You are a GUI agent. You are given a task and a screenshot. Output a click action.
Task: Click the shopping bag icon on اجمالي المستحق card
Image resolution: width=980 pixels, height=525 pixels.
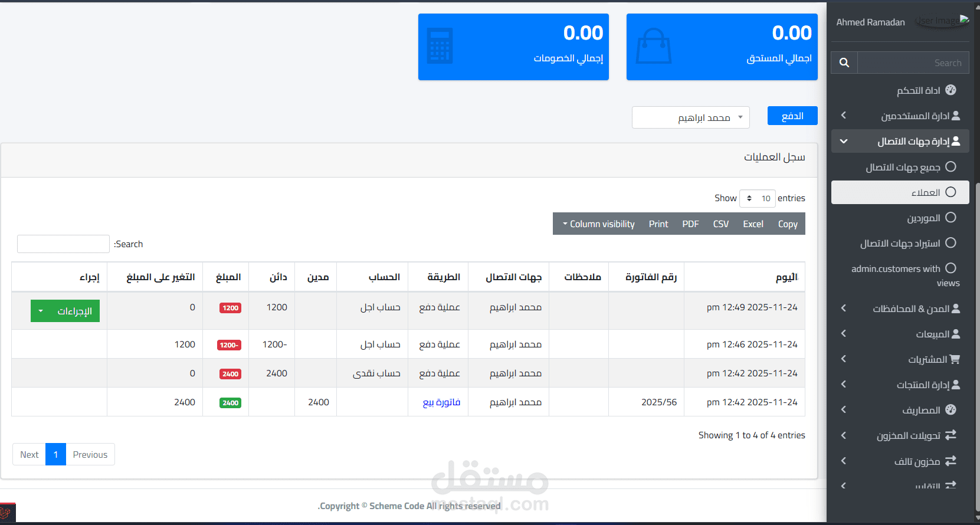click(x=654, y=46)
